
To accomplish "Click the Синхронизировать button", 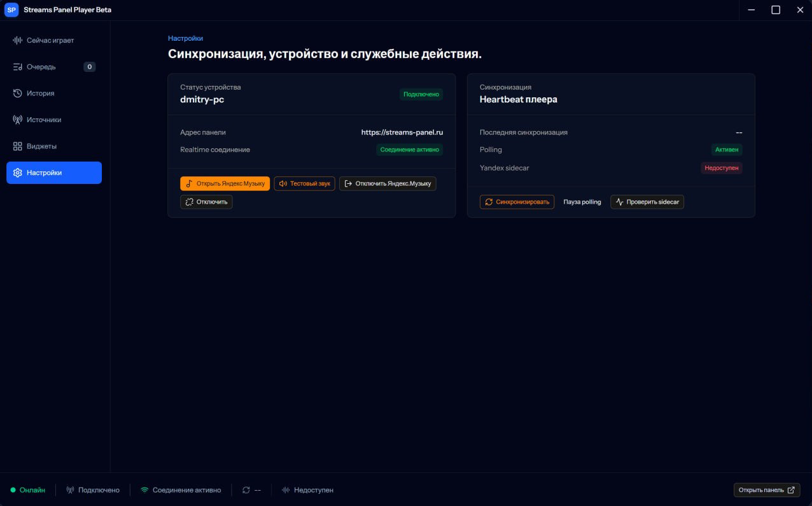I will tap(517, 202).
